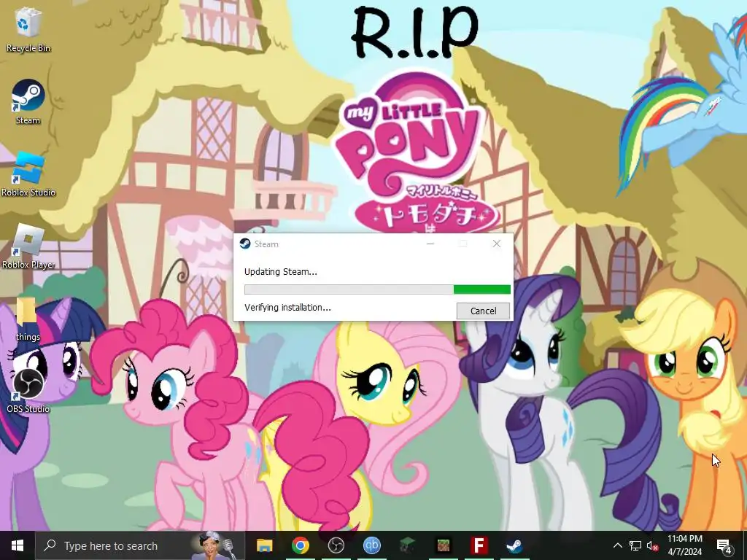Open the green graduation cap taskbar app
The height and width of the screenshot is (560, 747).
[x=407, y=545]
